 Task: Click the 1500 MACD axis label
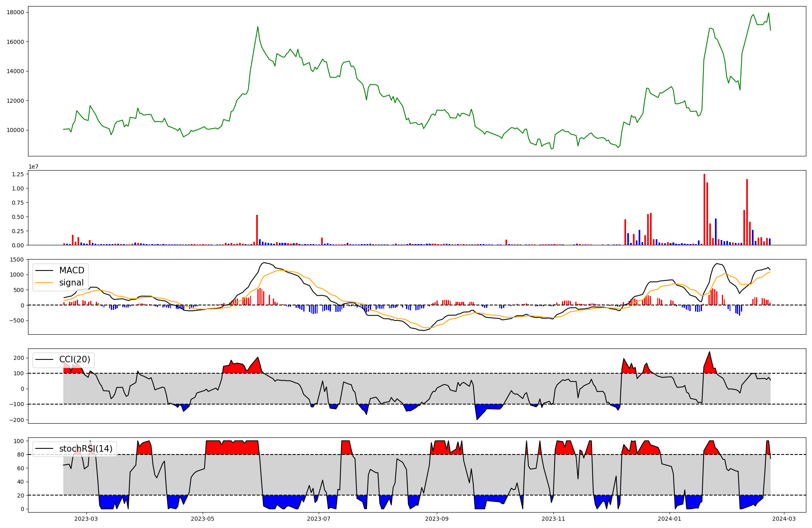coord(17,259)
